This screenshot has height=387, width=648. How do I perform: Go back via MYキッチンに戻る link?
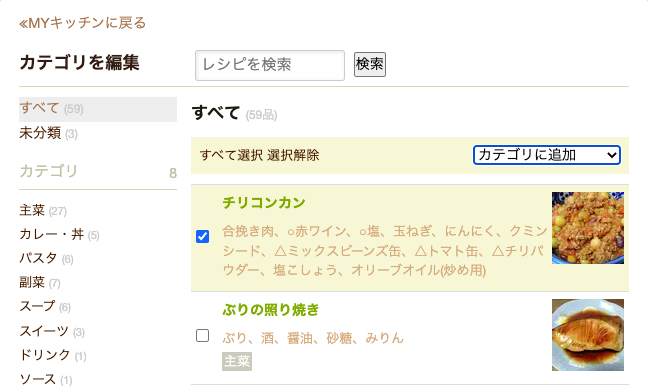pos(83,23)
